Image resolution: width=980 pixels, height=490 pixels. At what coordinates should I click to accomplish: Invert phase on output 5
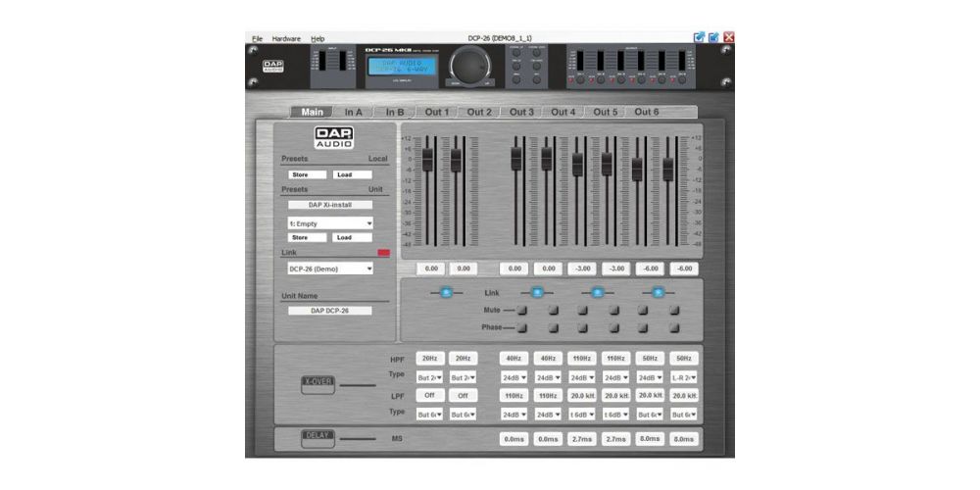[x=643, y=328]
